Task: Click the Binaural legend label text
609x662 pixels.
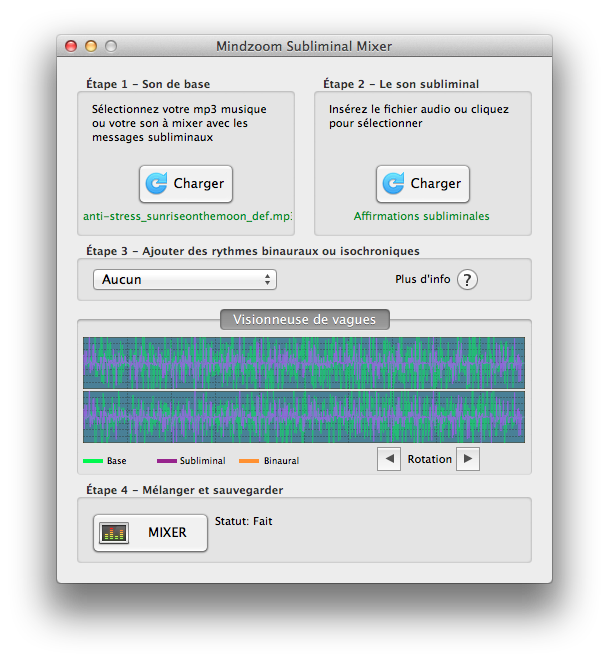Action: (x=282, y=461)
